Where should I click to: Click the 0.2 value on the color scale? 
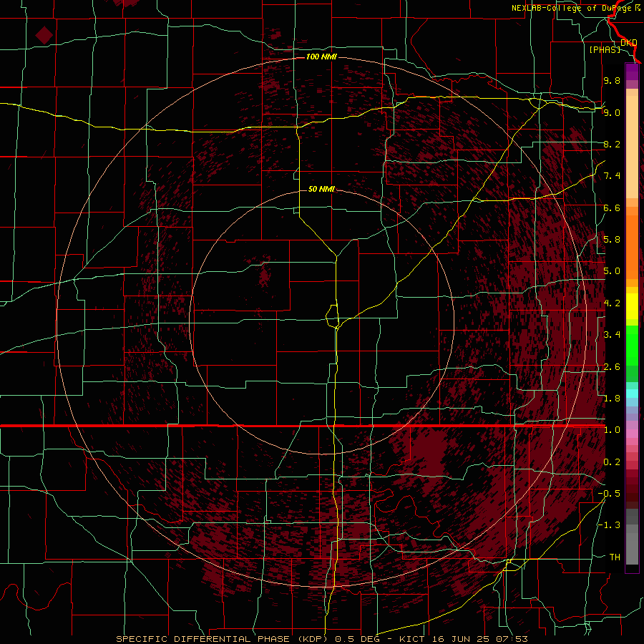612,462
